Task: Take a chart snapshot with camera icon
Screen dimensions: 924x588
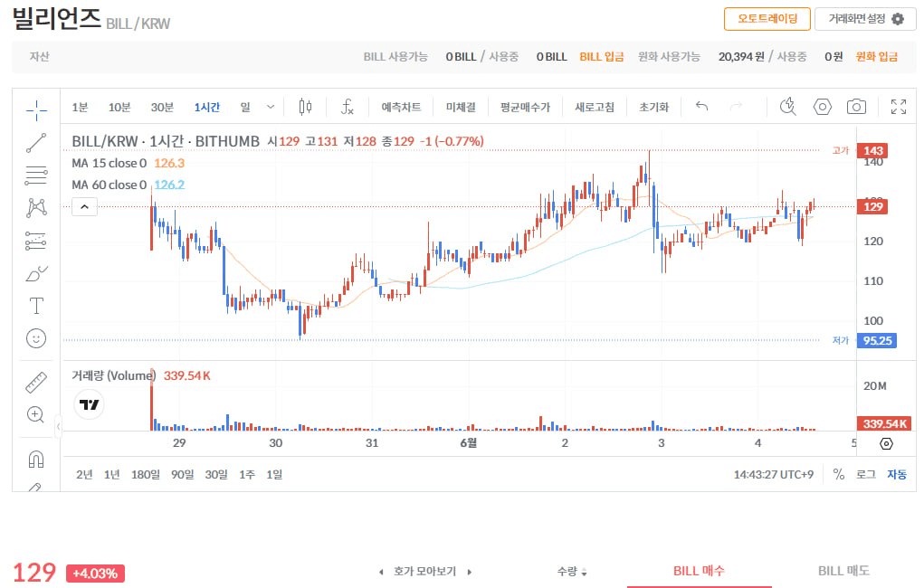Action: pyautogui.click(x=856, y=107)
